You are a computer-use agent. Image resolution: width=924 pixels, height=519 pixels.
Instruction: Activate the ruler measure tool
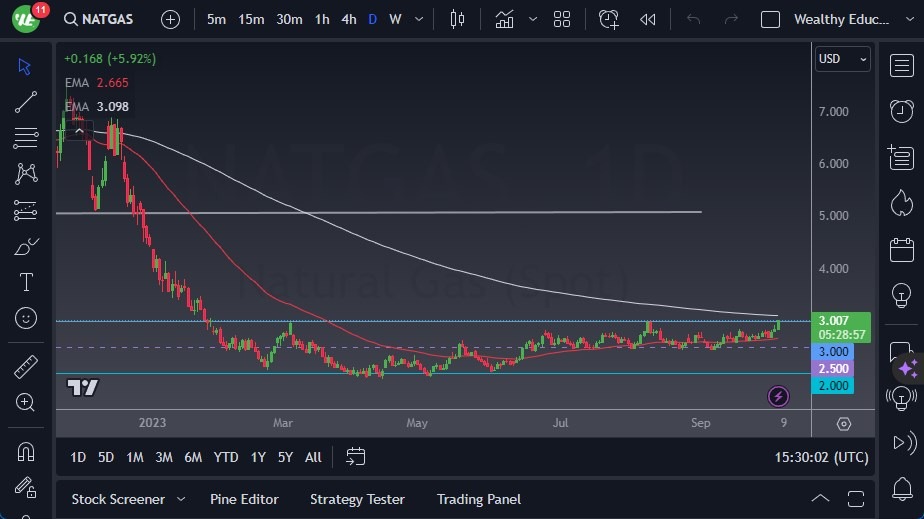click(25, 366)
